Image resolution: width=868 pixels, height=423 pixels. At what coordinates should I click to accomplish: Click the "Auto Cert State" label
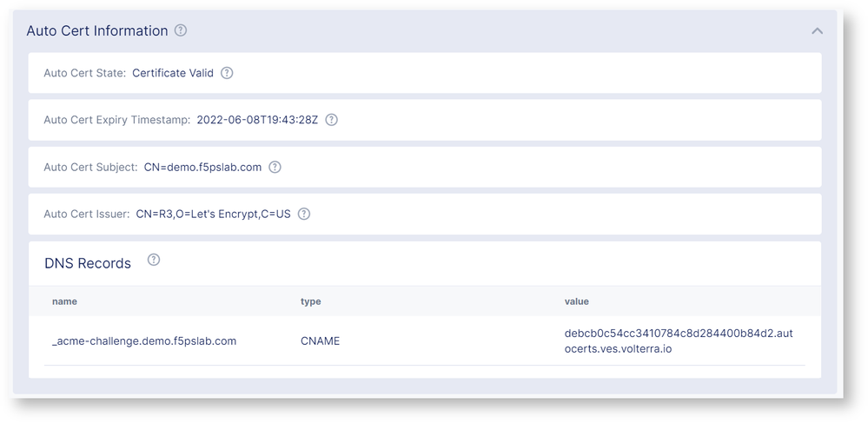84,73
